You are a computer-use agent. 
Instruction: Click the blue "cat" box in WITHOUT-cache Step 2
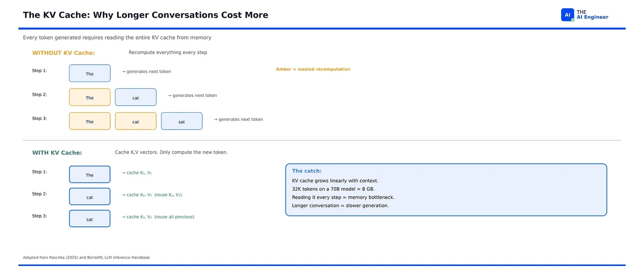click(x=136, y=98)
